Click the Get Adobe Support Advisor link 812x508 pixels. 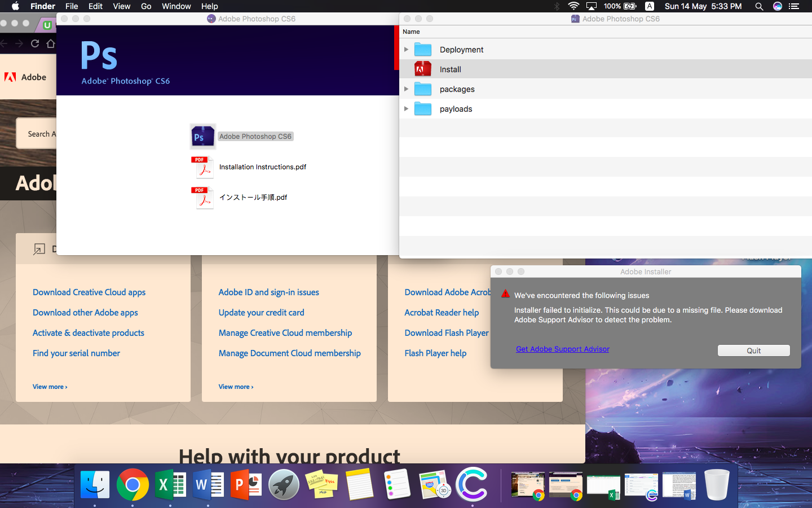(x=563, y=349)
